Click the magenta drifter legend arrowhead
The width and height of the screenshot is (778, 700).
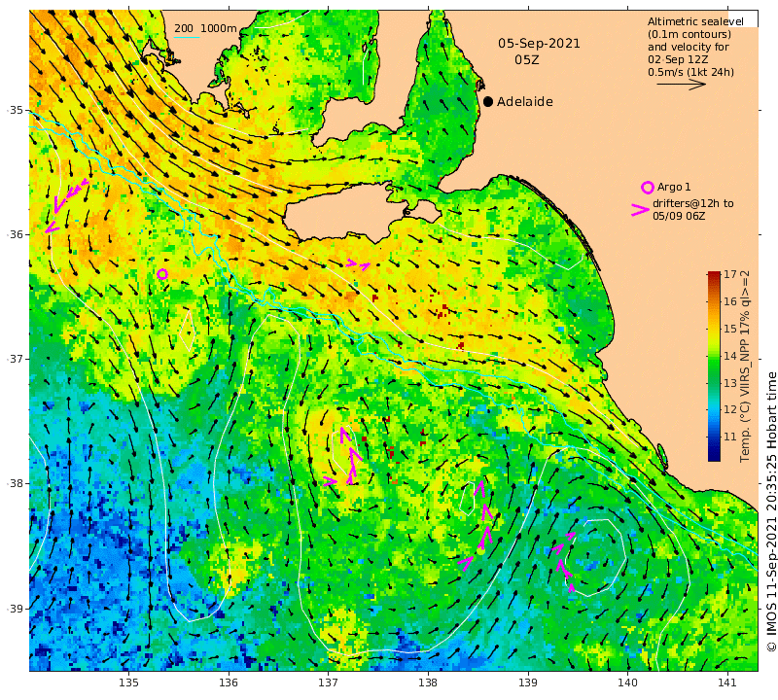tap(640, 210)
